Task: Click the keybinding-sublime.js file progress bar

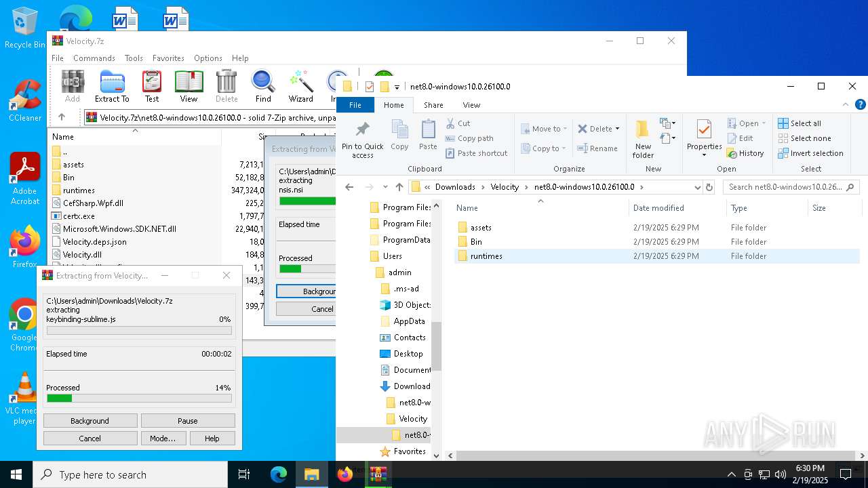Action: click(139, 331)
